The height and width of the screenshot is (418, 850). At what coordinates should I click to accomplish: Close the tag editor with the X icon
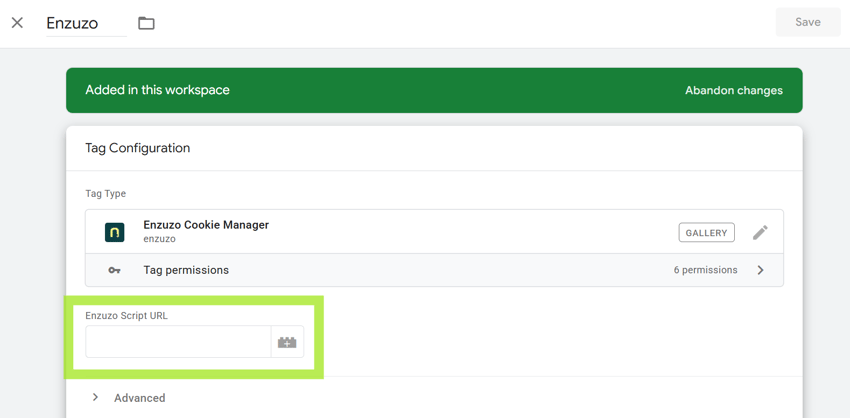click(x=17, y=23)
